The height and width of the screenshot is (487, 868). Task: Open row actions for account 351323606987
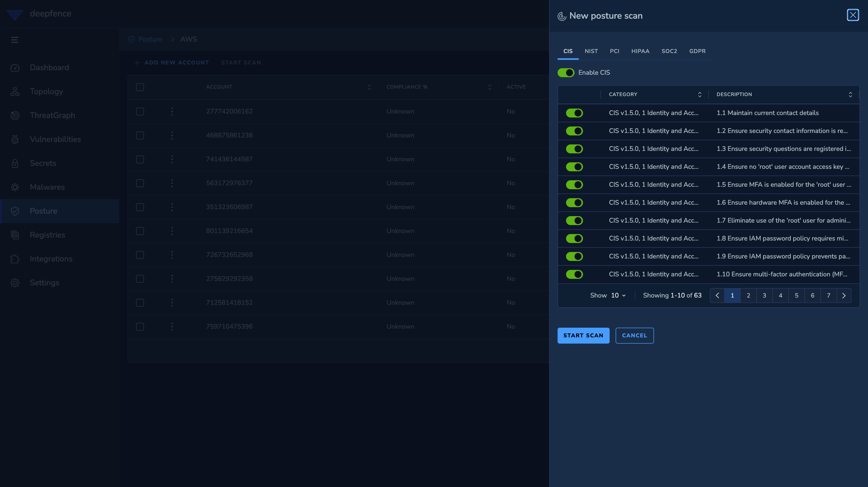(x=172, y=207)
